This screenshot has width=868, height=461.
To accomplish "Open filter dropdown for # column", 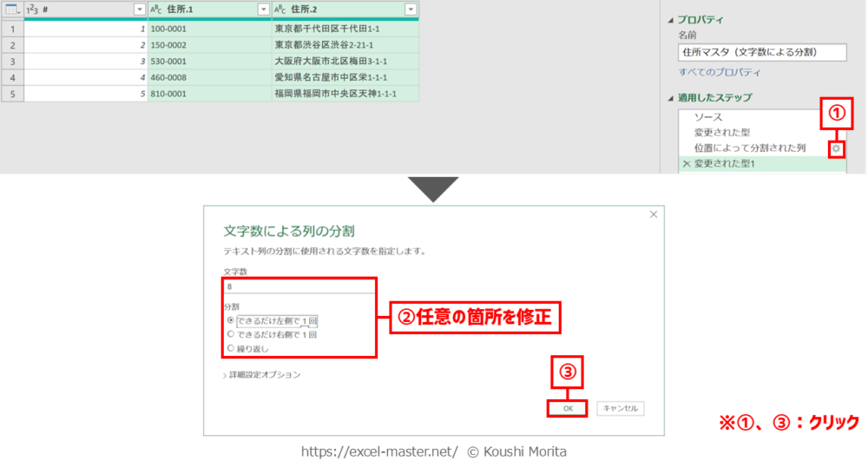I will coord(139,9).
